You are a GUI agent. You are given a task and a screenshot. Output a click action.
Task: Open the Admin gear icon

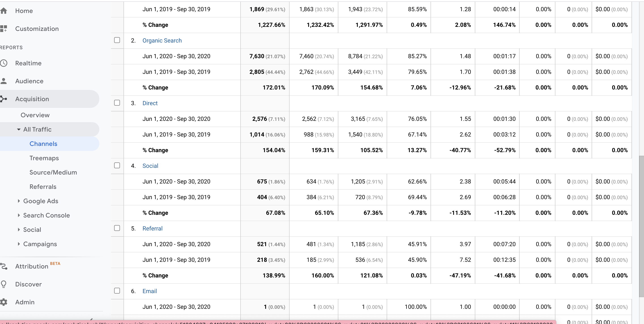[4, 302]
